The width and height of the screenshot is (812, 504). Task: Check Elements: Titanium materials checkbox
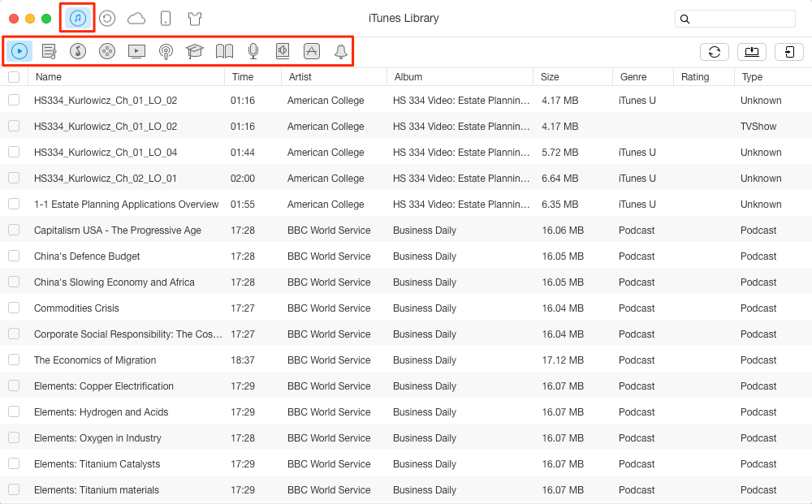tap(14, 489)
